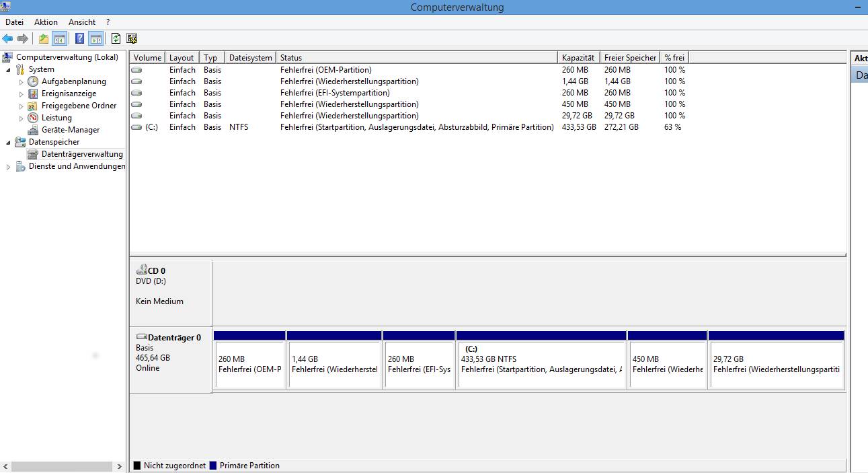868x473 pixels.
Task: Click the Aufgabenplanung clock icon
Action: (x=33, y=81)
